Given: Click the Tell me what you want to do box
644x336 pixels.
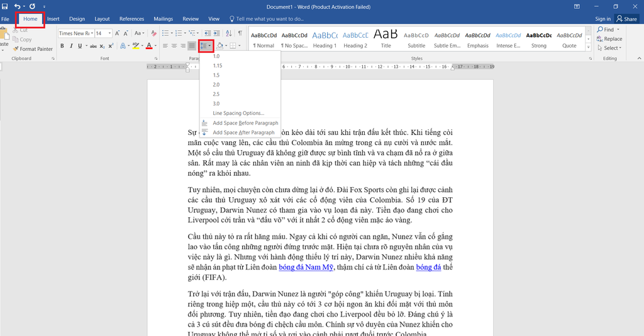Looking at the screenshot, I should (x=267, y=19).
